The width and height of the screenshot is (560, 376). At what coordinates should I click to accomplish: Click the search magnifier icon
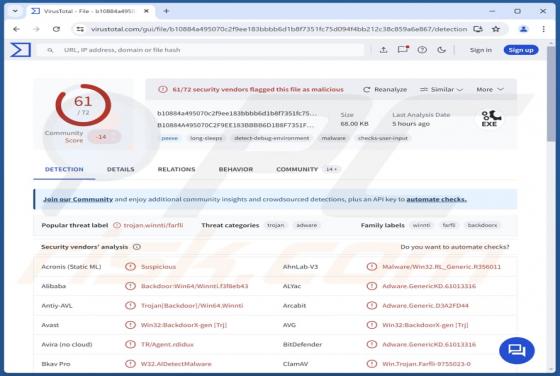(50, 50)
